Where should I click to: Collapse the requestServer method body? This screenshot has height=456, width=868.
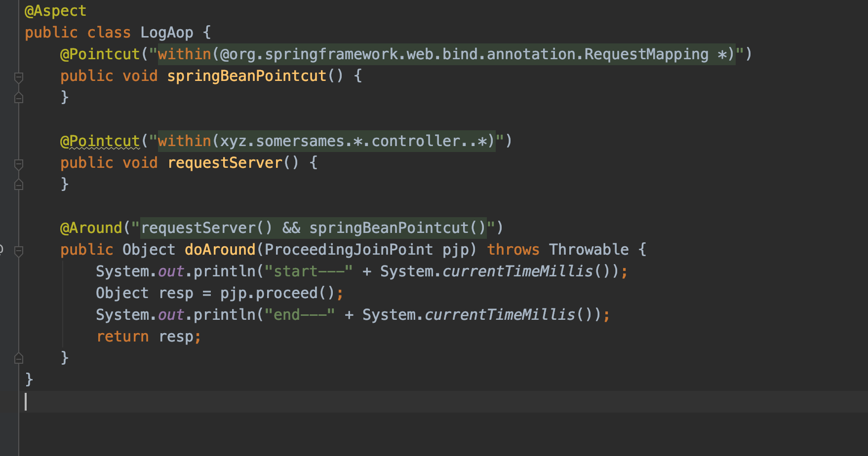(19, 164)
